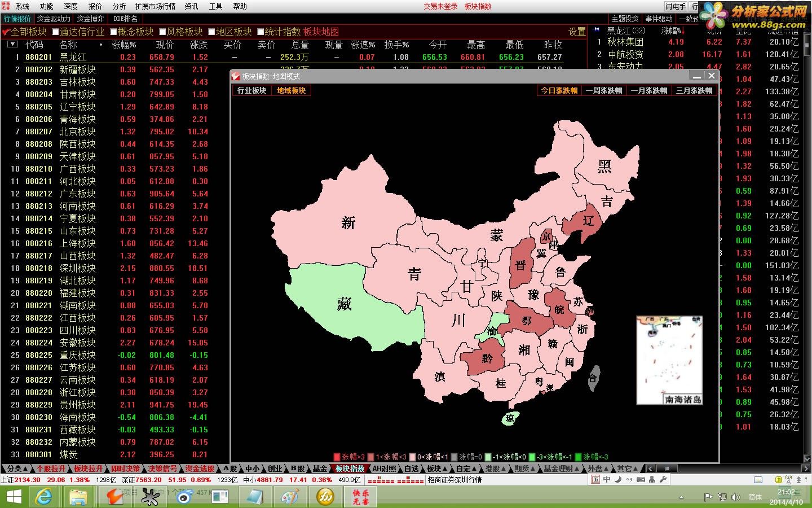Check the 概念板块 checkbox
This screenshot has width=812, height=508.
[113, 32]
